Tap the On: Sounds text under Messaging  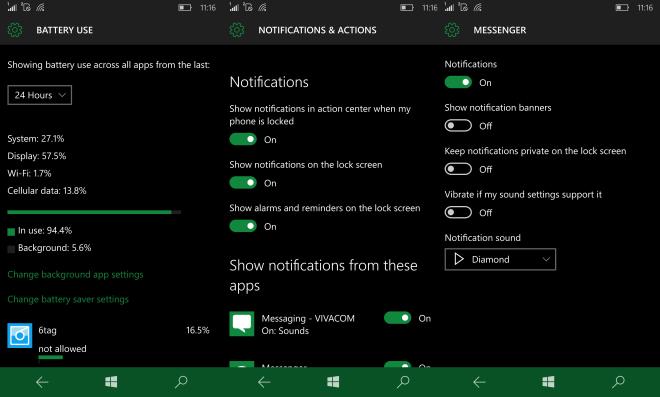pos(285,331)
